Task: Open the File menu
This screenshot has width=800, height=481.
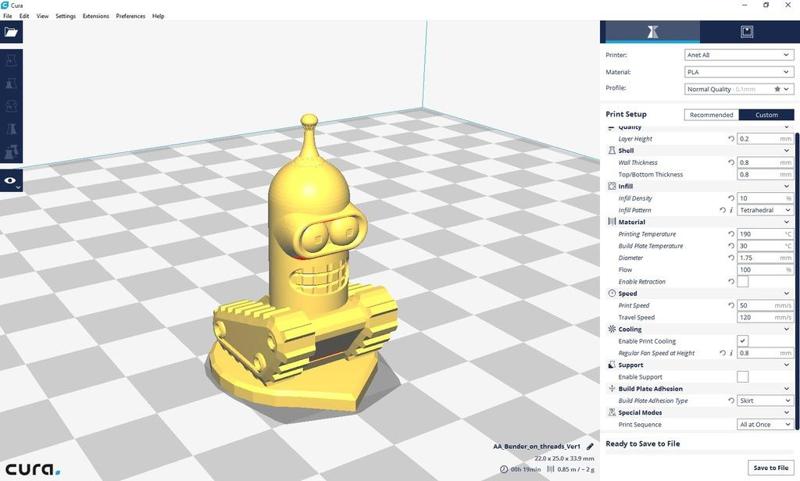Action: pyautogui.click(x=8, y=16)
